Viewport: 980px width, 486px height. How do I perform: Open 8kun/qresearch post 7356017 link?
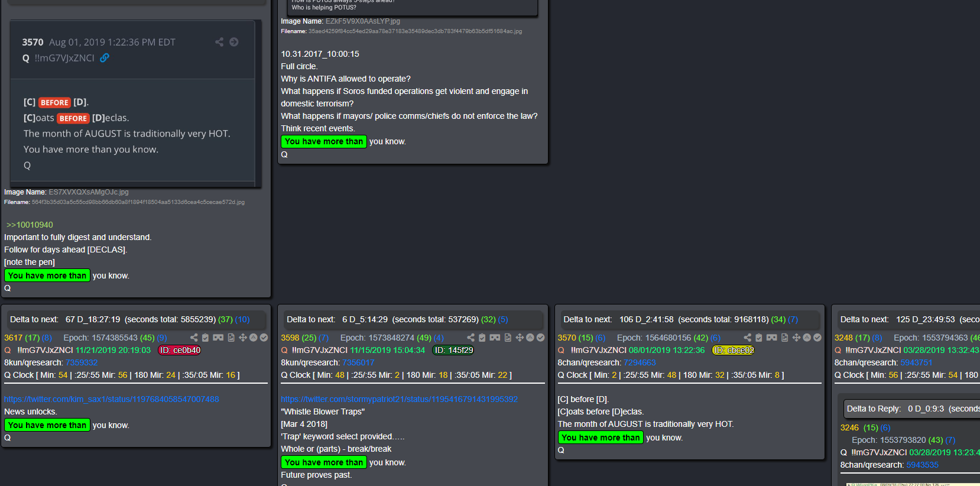[358, 362]
